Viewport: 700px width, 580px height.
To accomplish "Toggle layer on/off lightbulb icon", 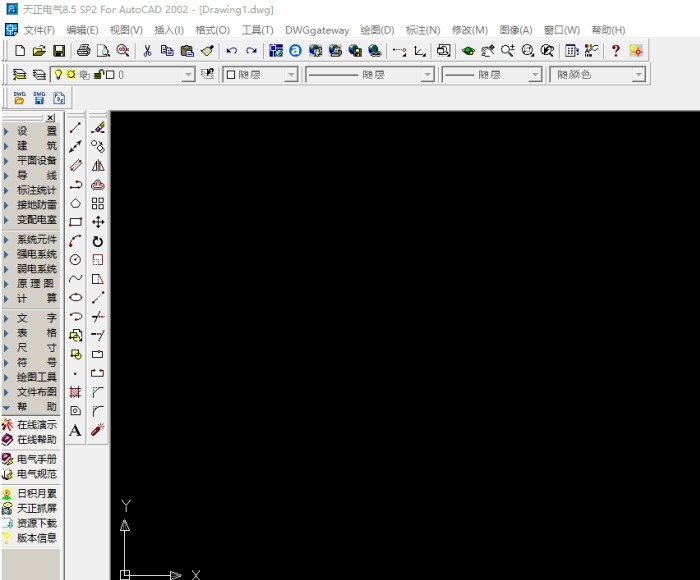I will [x=58, y=75].
